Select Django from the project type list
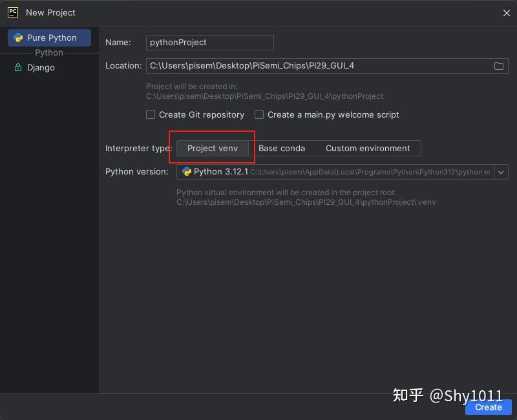The width and height of the screenshot is (517, 420). [x=41, y=67]
